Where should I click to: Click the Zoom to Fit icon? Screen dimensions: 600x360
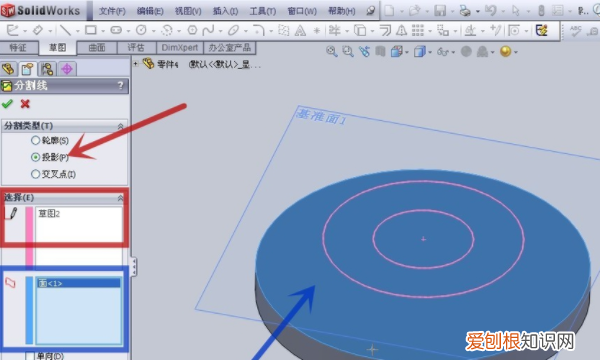click(331, 51)
